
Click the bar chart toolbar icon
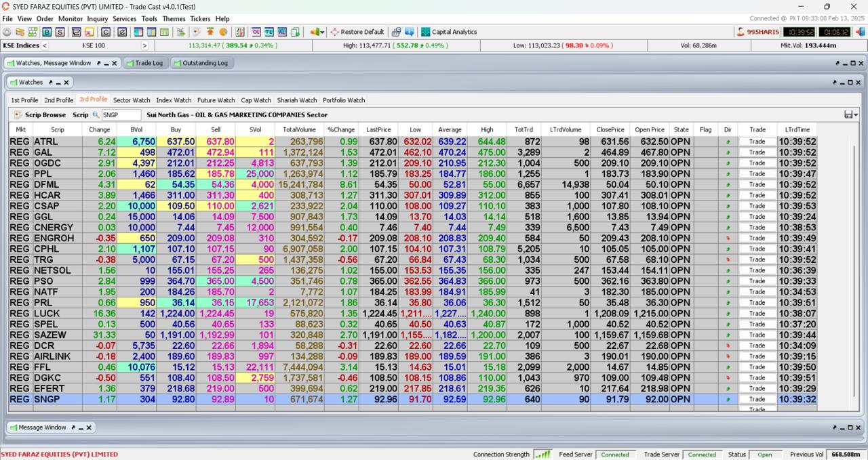tap(315, 32)
